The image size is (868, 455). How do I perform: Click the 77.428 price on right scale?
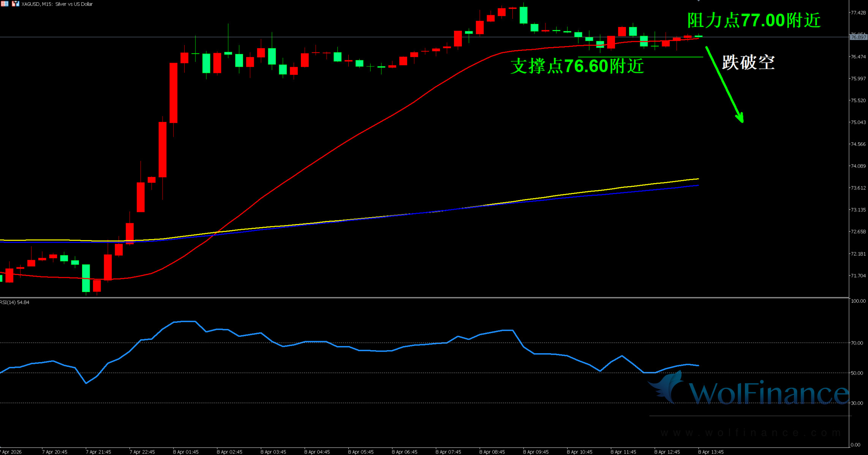pos(858,13)
